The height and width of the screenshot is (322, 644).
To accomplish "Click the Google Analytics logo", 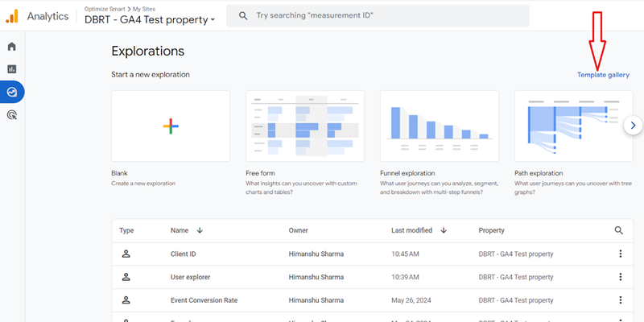I will [x=12, y=16].
